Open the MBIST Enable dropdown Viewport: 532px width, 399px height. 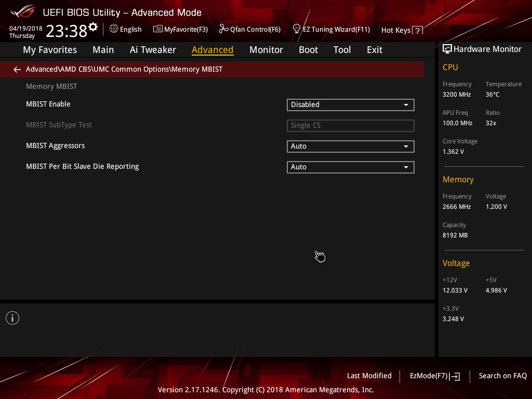click(351, 105)
